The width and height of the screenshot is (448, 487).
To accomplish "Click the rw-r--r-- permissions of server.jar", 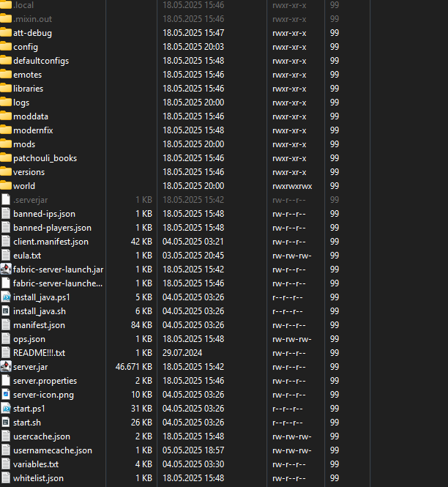I will click(289, 367).
